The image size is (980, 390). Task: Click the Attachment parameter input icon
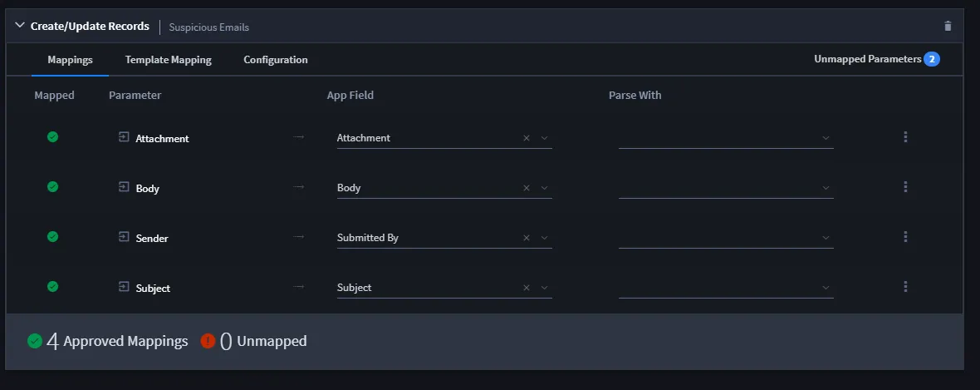pyautogui.click(x=124, y=137)
